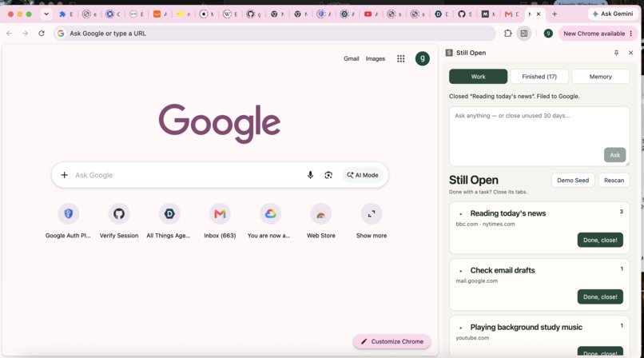The image size is (644, 358).
Task: Click the Customize Chrome button
Action: point(392,341)
